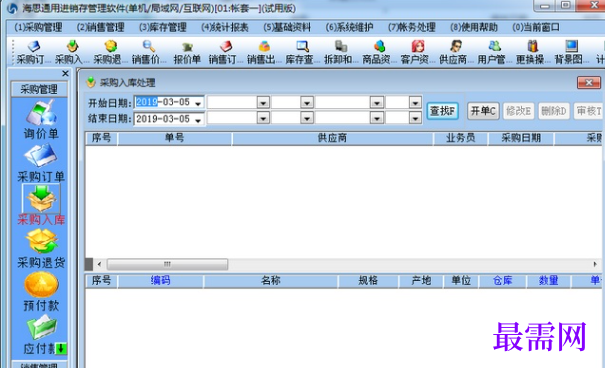Image resolution: width=605 pixels, height=368 pixels.
Task: Click the 查找F search button
Action: (442, 111)
